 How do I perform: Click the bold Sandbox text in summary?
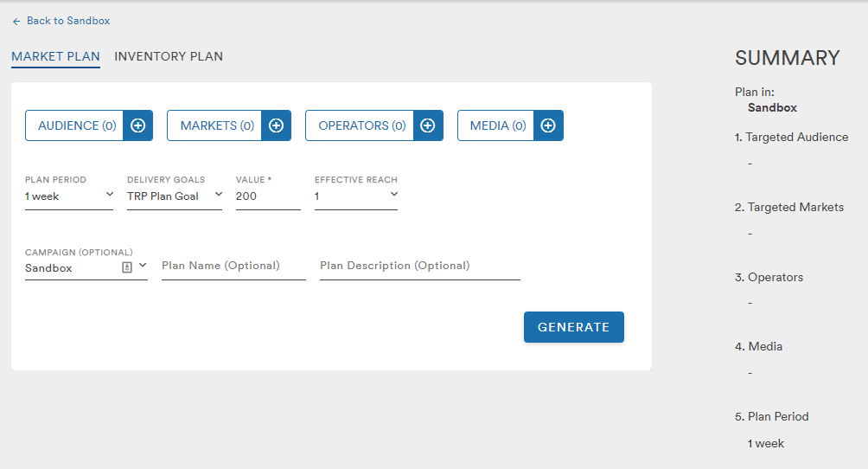[x=772, y=107]
